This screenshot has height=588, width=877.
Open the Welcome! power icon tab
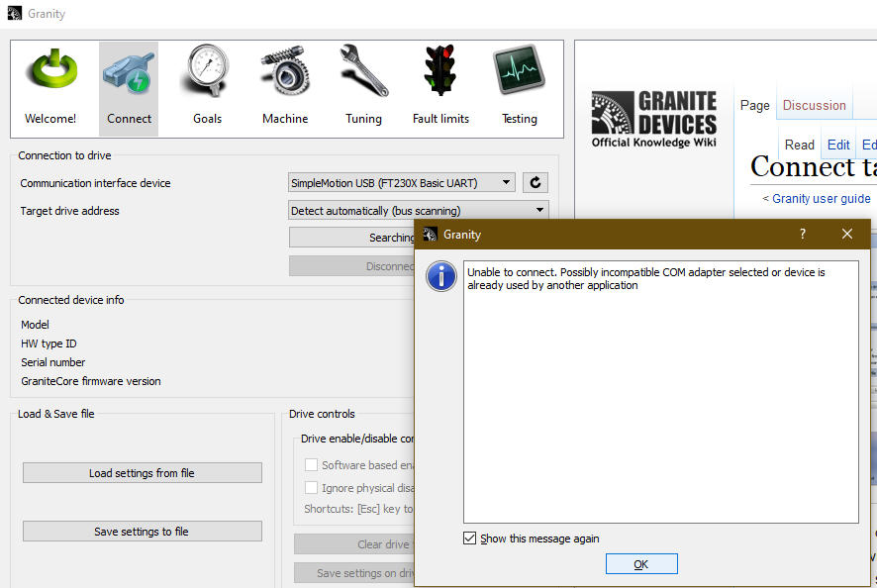click(50, 88)
